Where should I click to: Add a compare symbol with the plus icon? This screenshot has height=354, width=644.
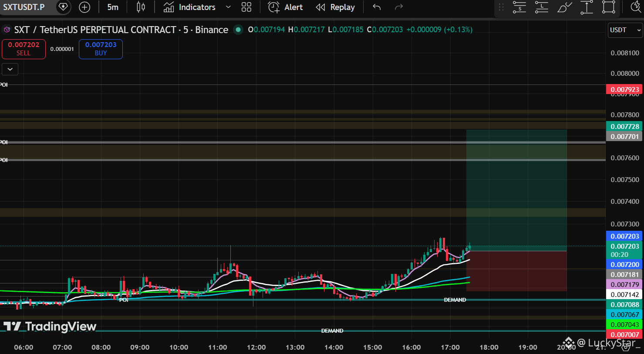click(x=84, y=7)
